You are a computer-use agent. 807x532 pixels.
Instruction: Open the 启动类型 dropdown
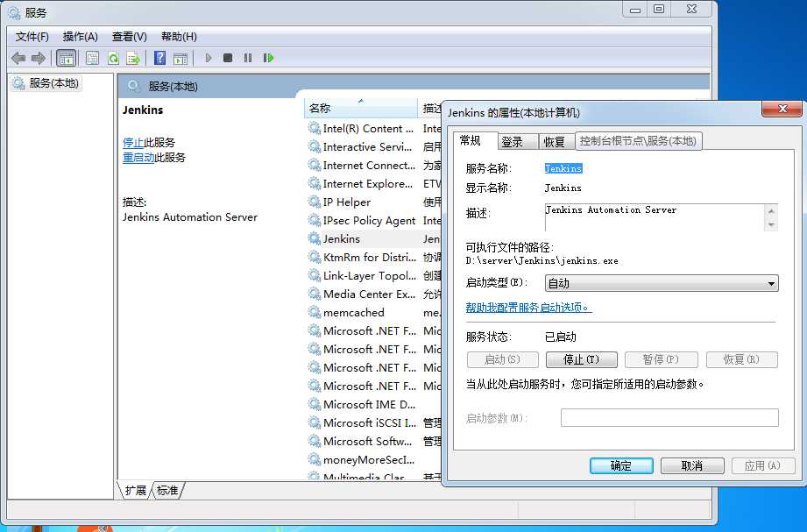pyautogui.click(x=662, y=283)
